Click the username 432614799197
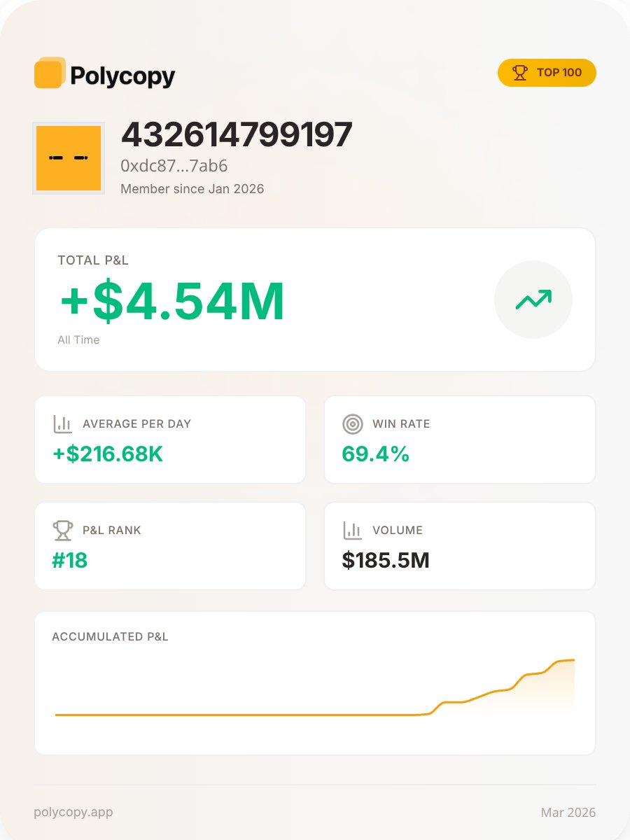The image size is (630, 840). click(x=237, y=135)
